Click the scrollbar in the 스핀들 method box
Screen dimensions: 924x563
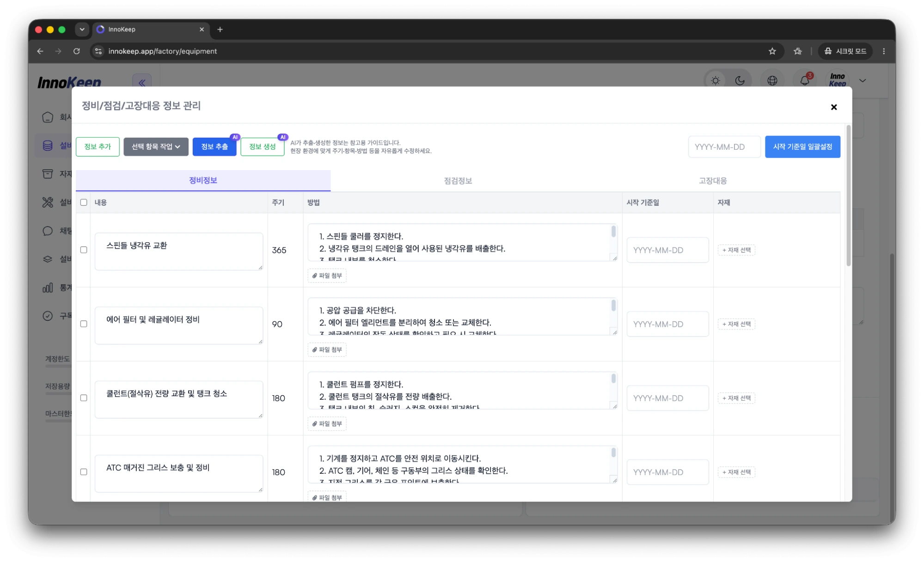[x=613, y=231]
